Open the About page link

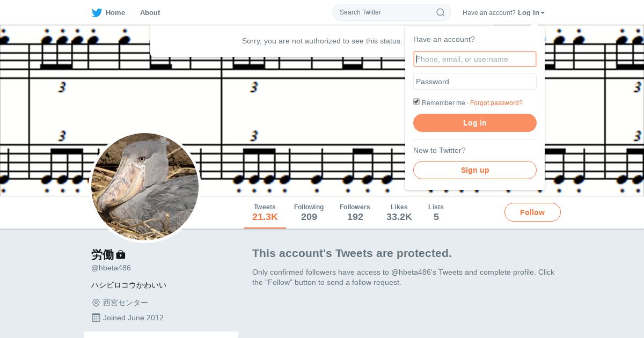click(x=150, y=13)
